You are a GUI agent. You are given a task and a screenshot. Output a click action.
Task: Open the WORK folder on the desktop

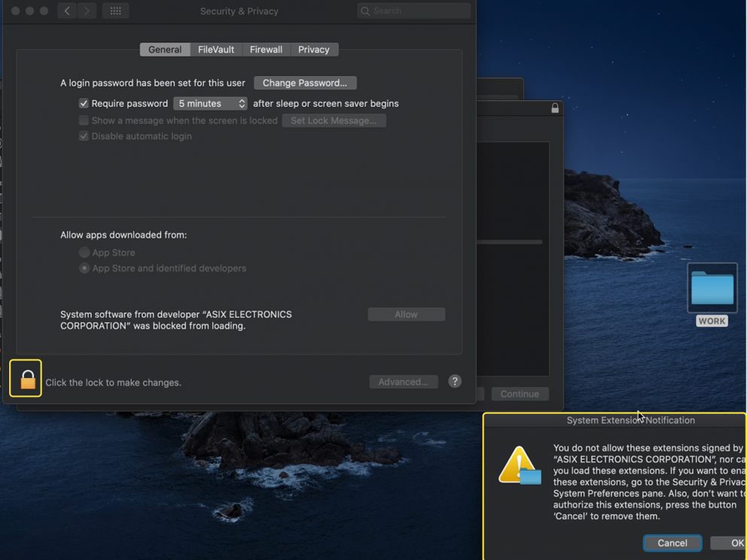click(x=711, y=288)
